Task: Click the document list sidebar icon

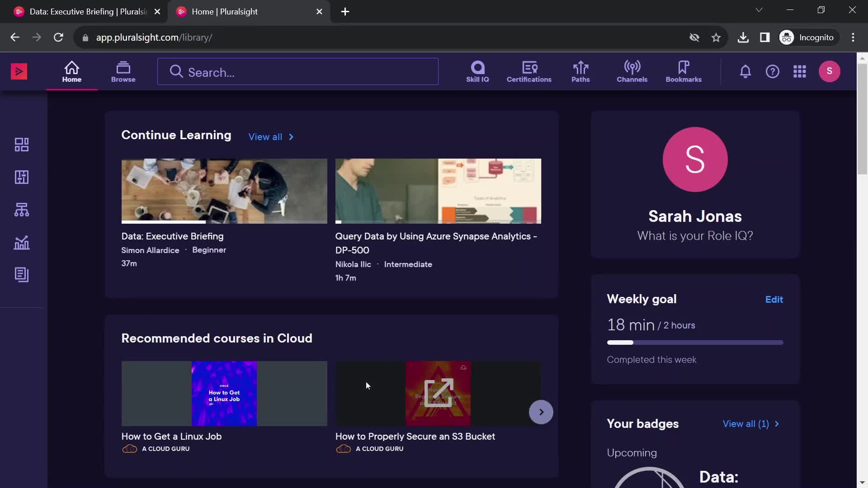Action: click(22, 275)
